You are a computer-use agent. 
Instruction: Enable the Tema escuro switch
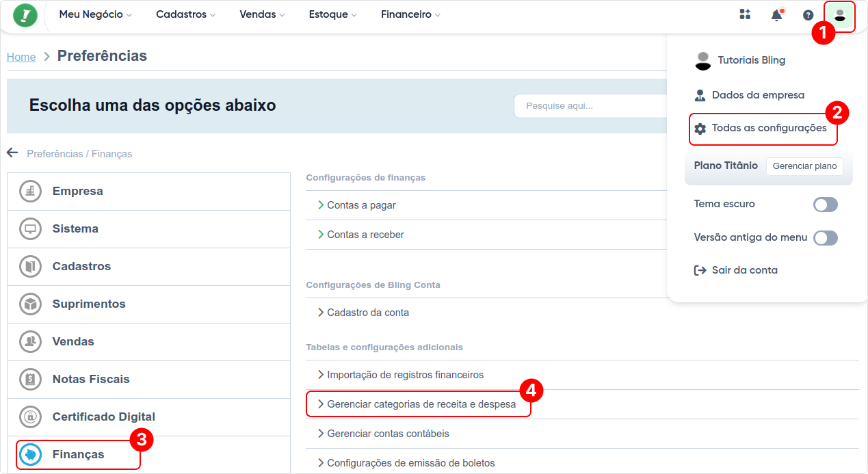pos(826,205)
